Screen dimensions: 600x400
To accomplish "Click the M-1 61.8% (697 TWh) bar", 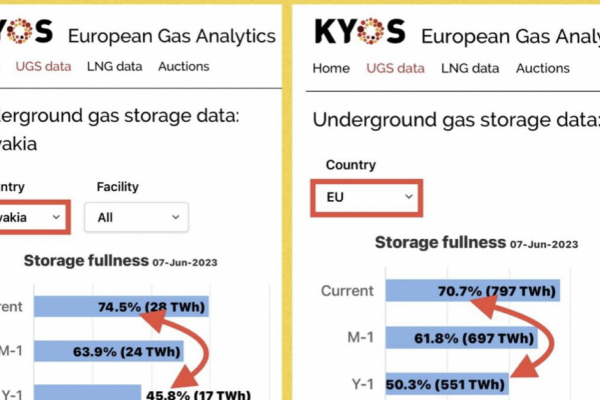I will 461,339.
